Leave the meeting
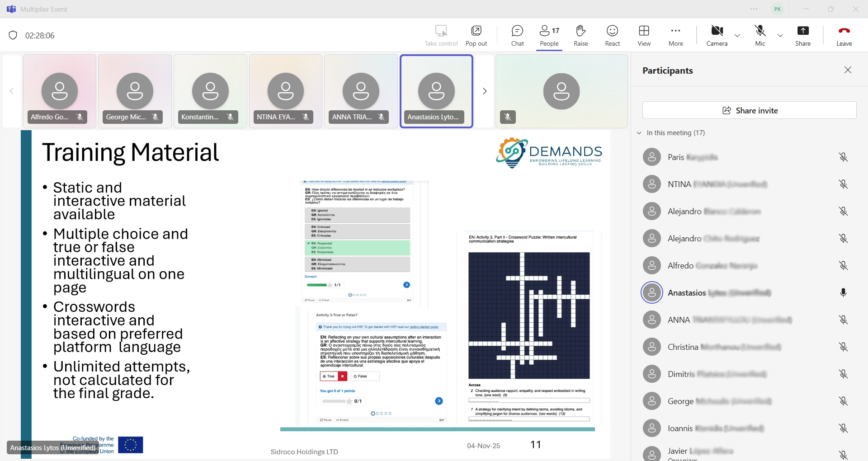This screenshot has width=868, height=461. [x=844, y=35]
